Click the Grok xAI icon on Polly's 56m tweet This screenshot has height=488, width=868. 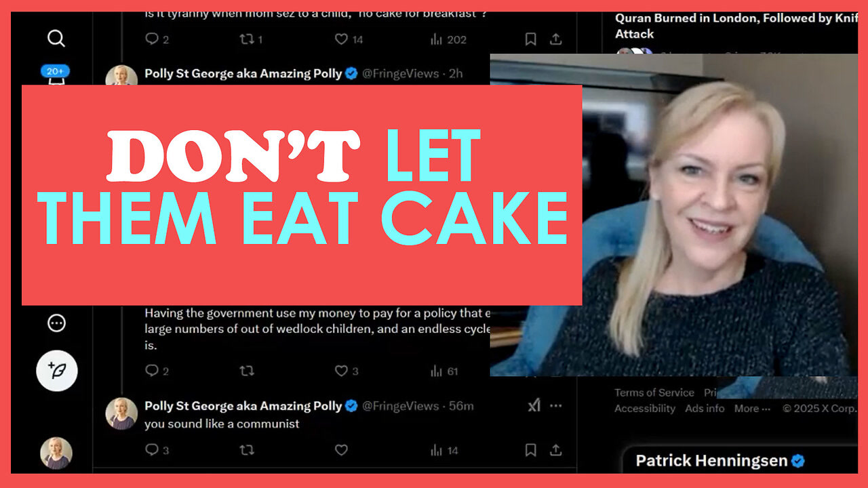pos(534,405)
